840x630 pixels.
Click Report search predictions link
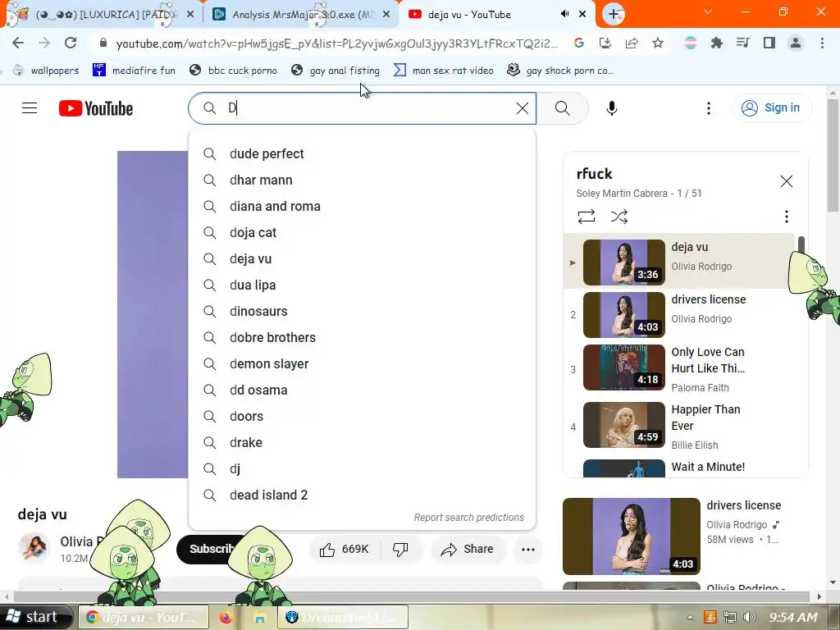[x=468, y=518]
